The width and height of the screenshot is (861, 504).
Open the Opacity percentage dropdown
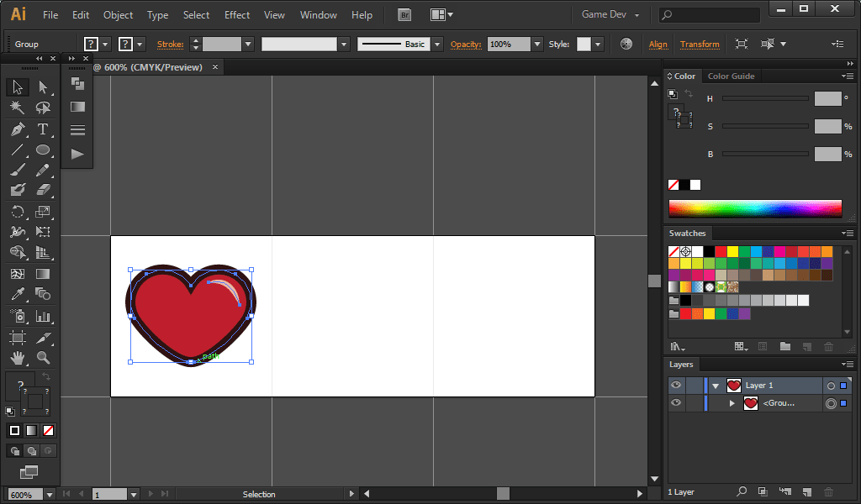click(x=536, y=44)
